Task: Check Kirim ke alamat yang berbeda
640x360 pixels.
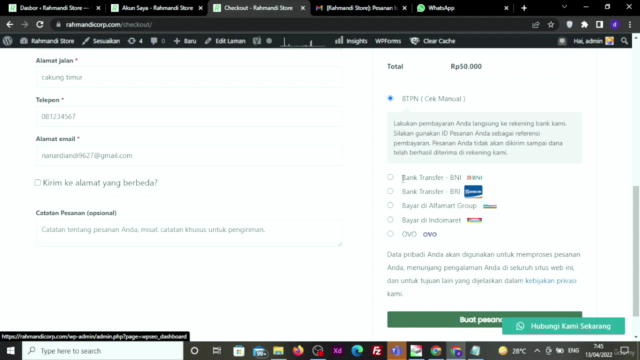Action: click(38, 182)
